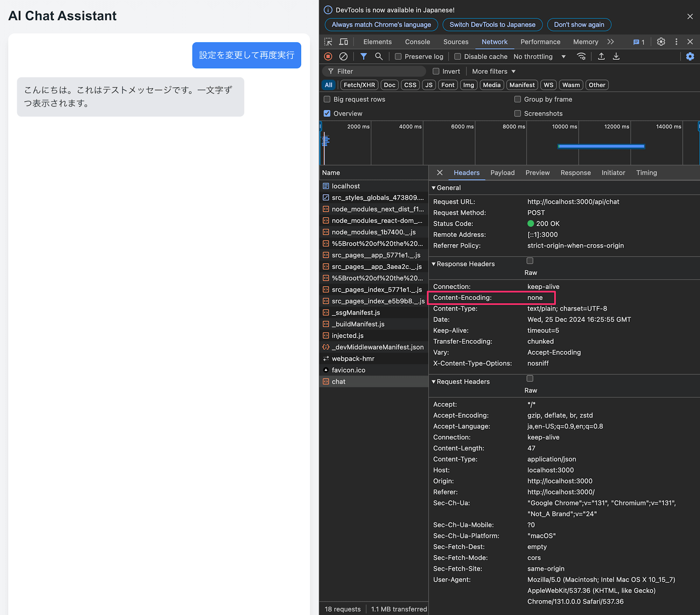Toggle the Disable cache checkbox
Image resolution: width=700 pixels, height=615 pixels.
[456, 57]
